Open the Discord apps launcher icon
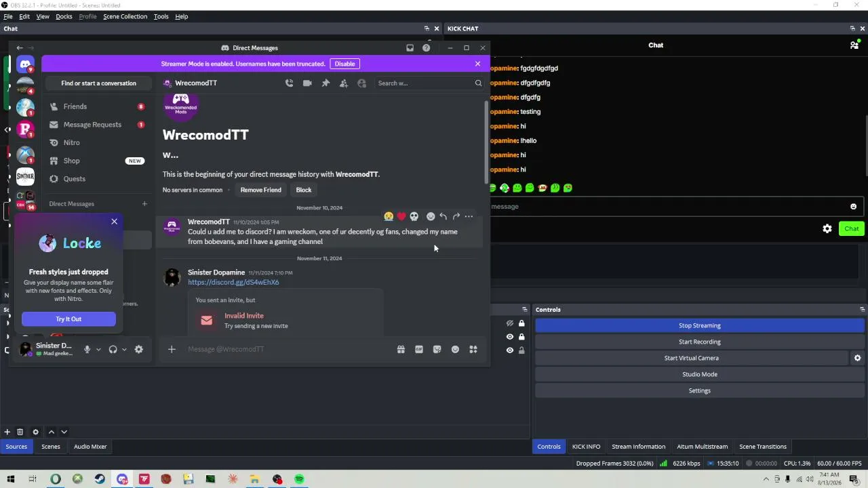868x488 pixels. (473, 349)
